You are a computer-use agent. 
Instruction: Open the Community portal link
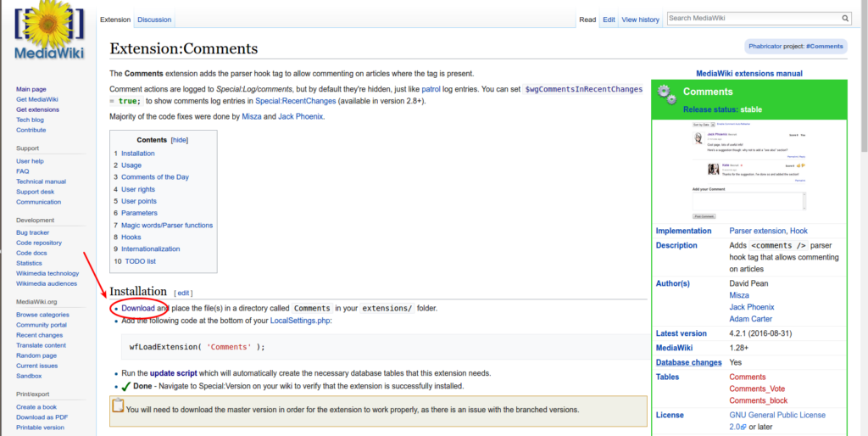click(x=42, y=325)
